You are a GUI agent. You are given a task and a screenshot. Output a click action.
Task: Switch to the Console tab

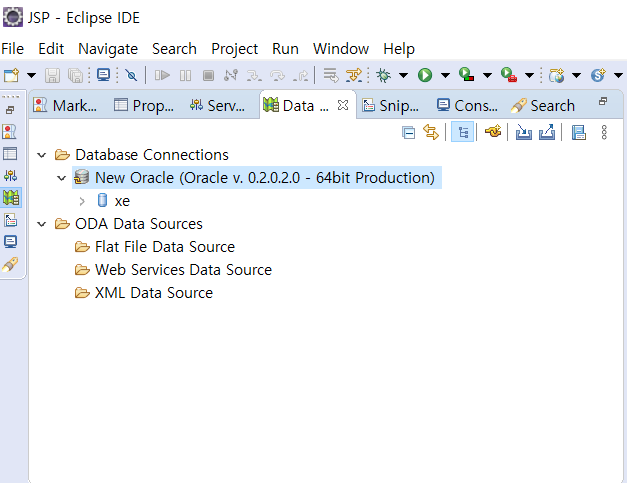click(x=467, y=106)
